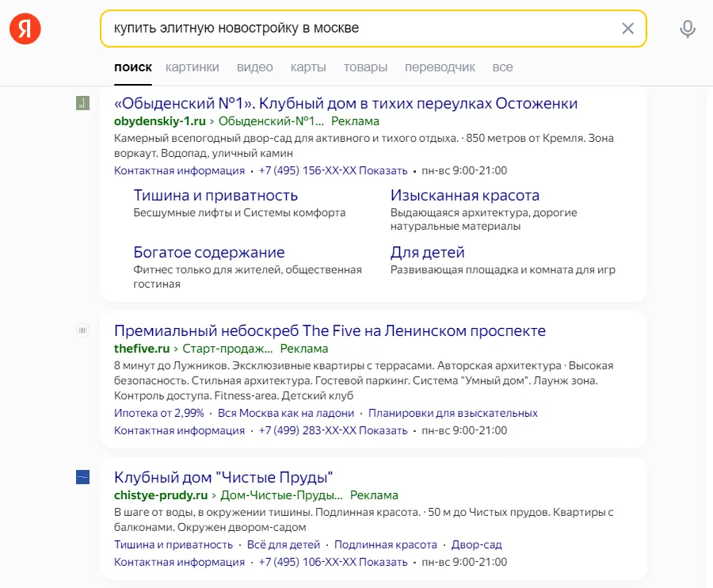Viewport: 713px width, 588px height.
Task: Start voice search with the microphone icon
Action: coord(688,29)
